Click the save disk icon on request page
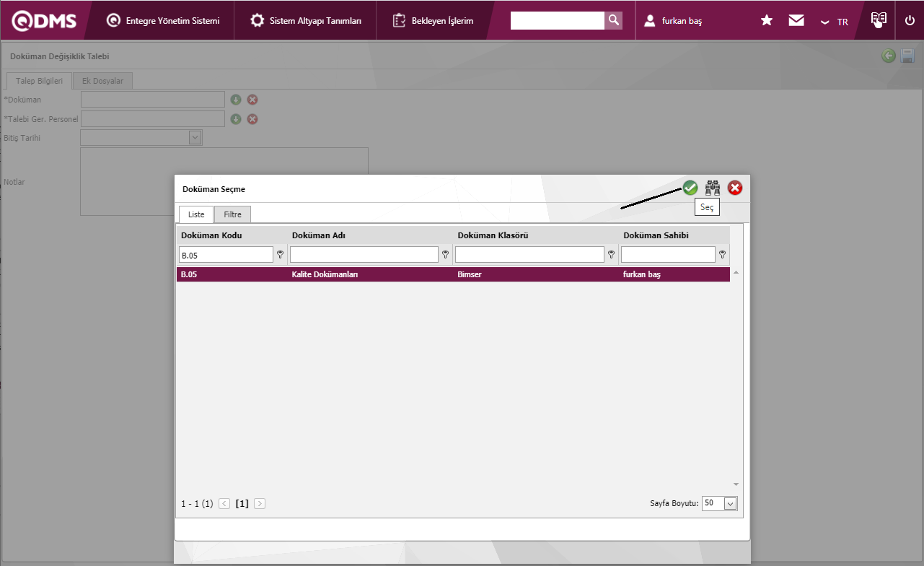This screenshot has width=924, height=566. point(907,56)
